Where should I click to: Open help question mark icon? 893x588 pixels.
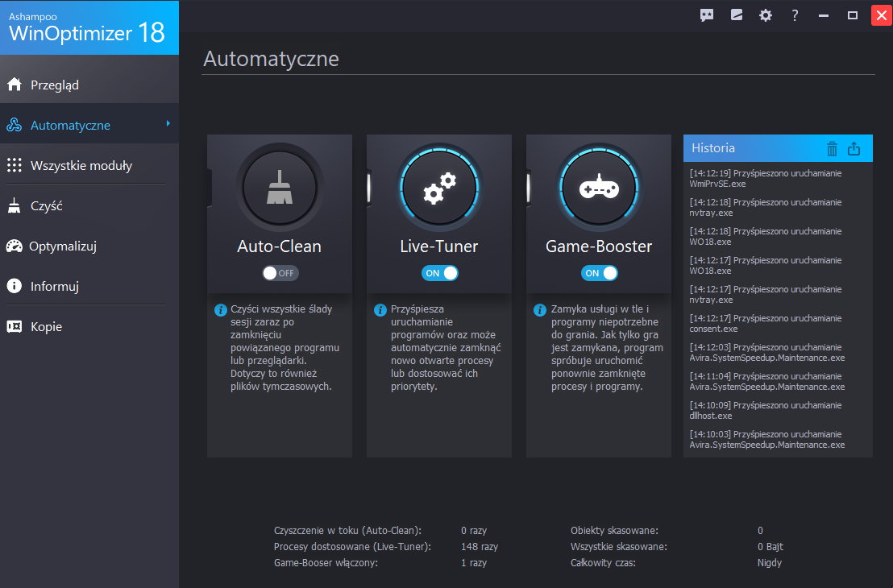795,15
